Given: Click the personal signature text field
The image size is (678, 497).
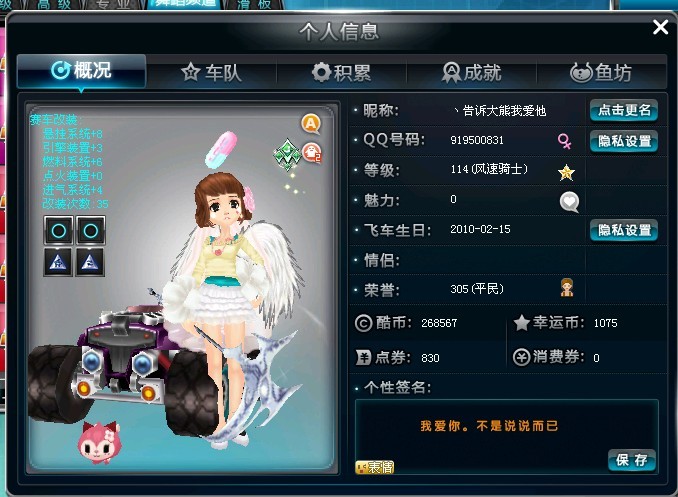Looking at the screenshot, I should pos(506,436).
